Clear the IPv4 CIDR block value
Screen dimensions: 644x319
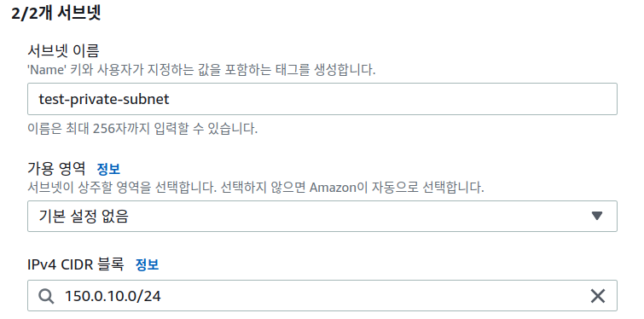[598, 296]
